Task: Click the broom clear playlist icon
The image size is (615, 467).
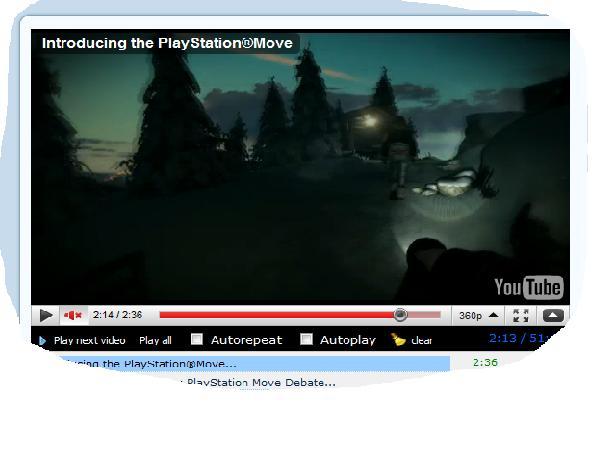Action: point(398,340)
